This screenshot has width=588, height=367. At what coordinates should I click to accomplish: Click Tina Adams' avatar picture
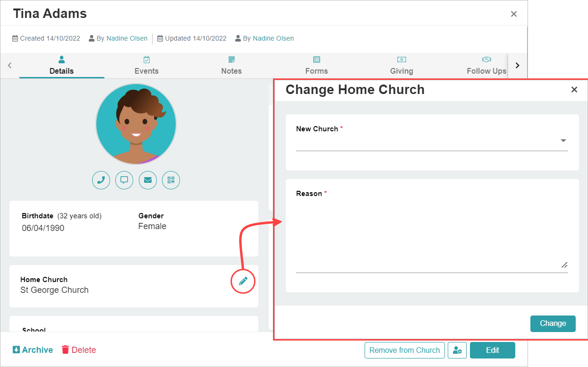136,125
